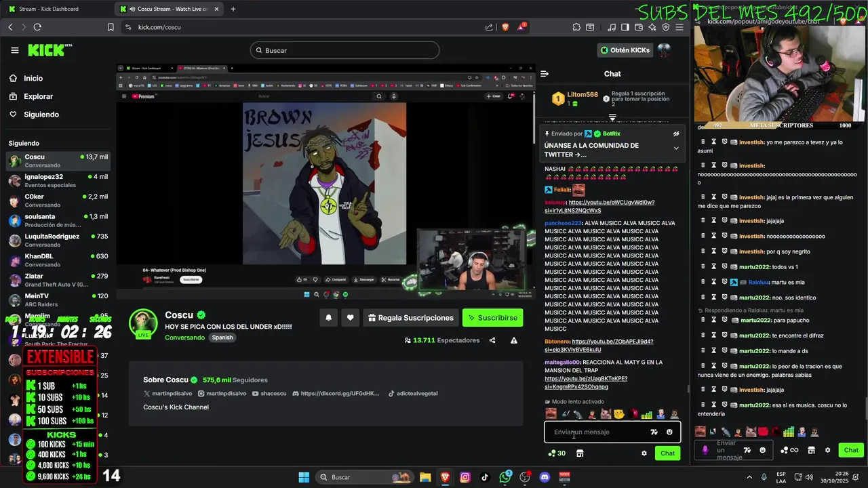
Task: Click the notification bell for Coscu
Action: [x=329, y=318]
